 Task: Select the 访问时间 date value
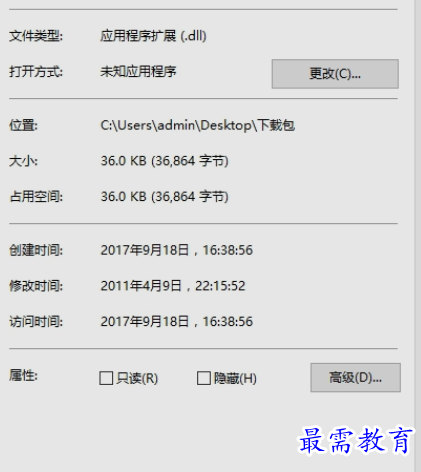[177, 321]
